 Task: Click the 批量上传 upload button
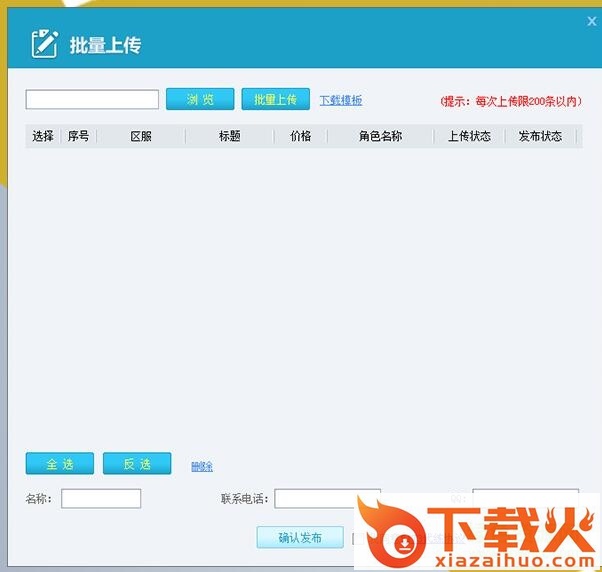click(275, 100)
